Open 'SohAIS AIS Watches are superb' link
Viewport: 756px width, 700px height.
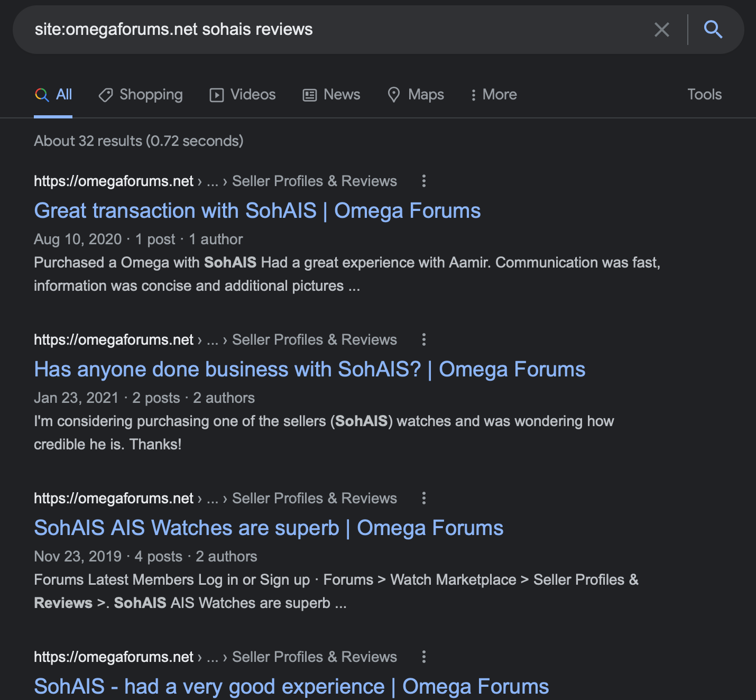(x=269, y=528)
